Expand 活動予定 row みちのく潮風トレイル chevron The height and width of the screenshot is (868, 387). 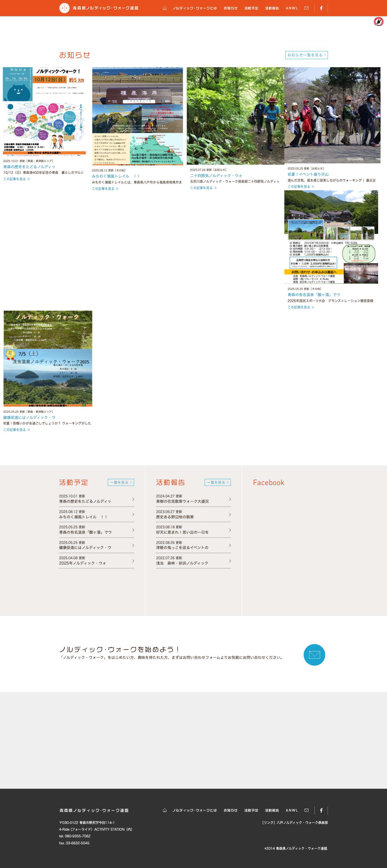[133, 514]
